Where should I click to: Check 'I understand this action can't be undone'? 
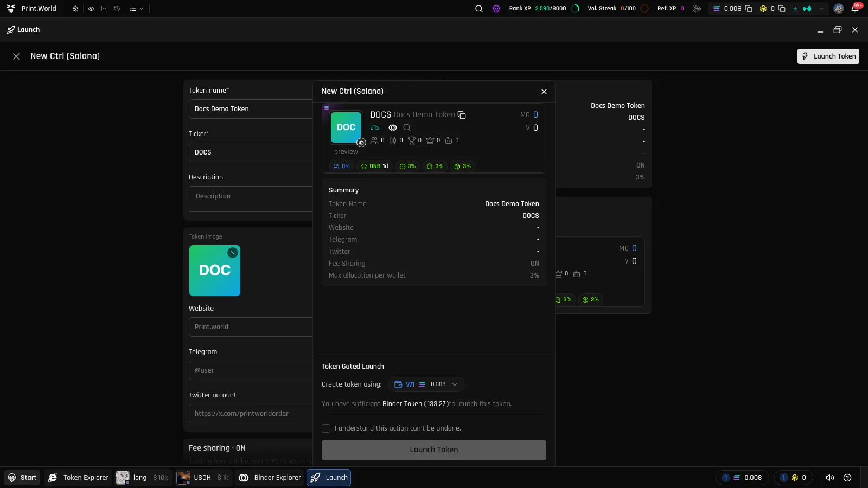click(326, 428)
